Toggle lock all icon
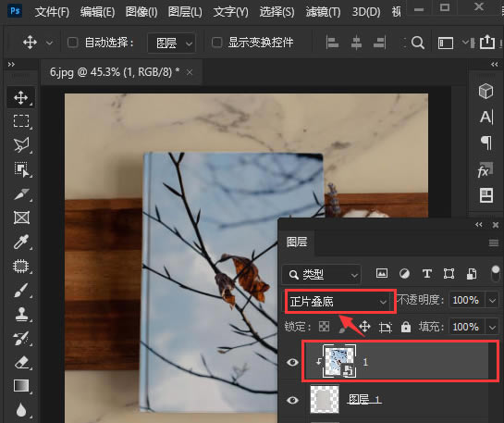The height and width of the screenshot is (423, 504). click(x=406, y=327)
